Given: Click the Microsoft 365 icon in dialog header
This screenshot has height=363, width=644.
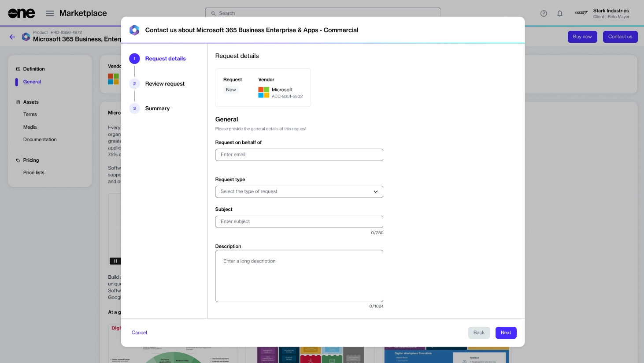Looking at the screenshot, I should coord(134,30).
